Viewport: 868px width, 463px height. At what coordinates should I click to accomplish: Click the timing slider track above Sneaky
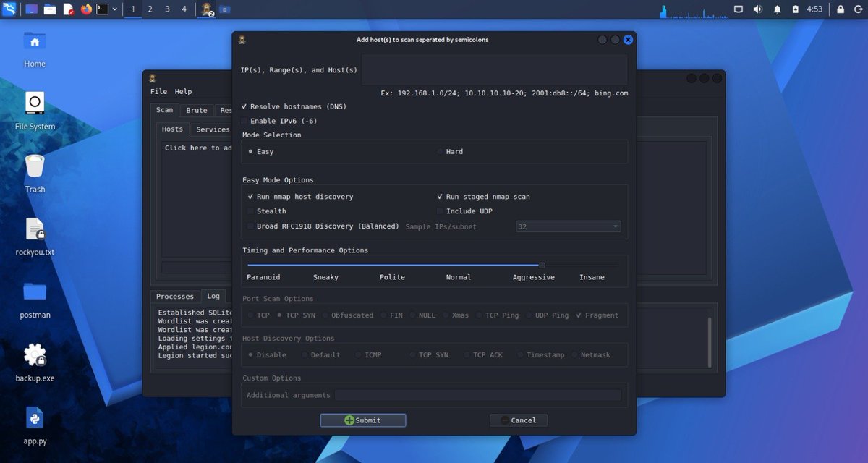click(325, 265)
